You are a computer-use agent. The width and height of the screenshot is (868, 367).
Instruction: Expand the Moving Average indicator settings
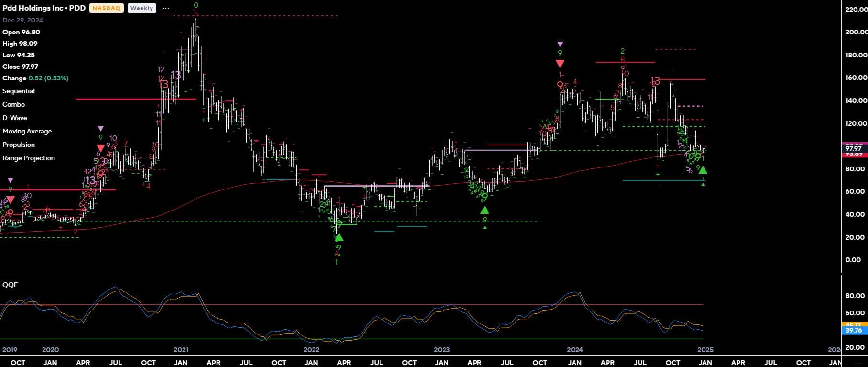tap(27, 131)
